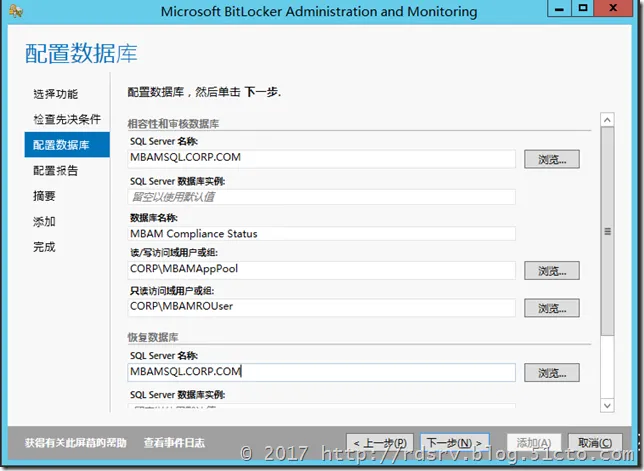Click the scroll up arrow

coord(607,119)
